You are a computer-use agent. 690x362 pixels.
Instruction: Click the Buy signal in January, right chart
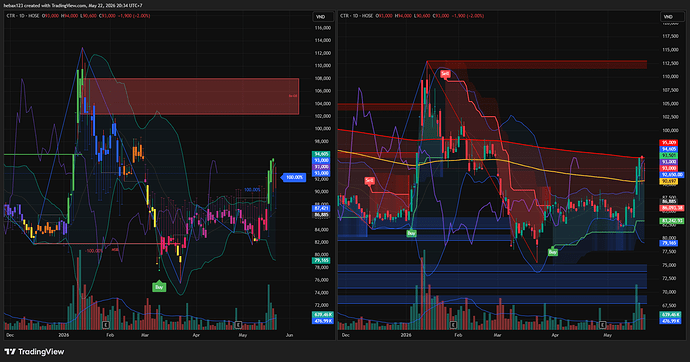411,233
